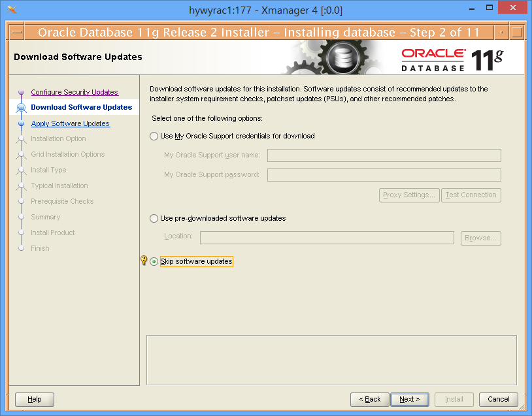Click the installer window maximize square button

pyautogui.click(x=517, y=33)
